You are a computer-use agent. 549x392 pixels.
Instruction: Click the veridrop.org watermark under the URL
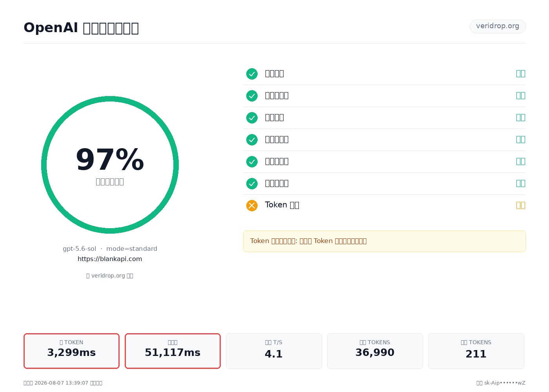click(110, 276)
